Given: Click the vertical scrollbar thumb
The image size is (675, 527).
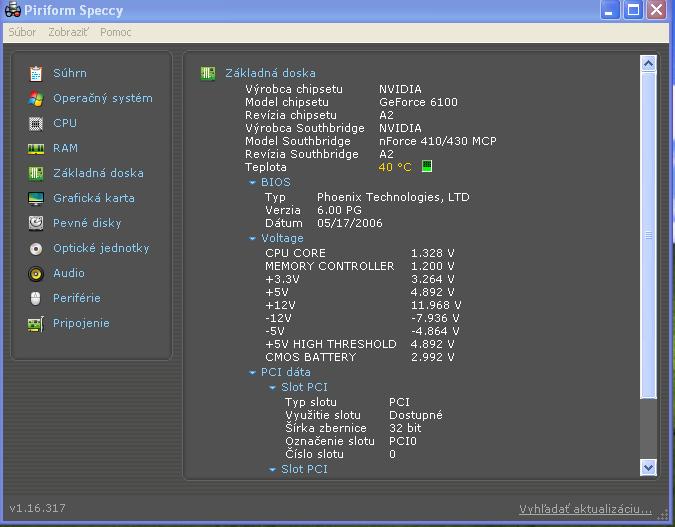Looking at the screenshot, I should pos(648,236).
